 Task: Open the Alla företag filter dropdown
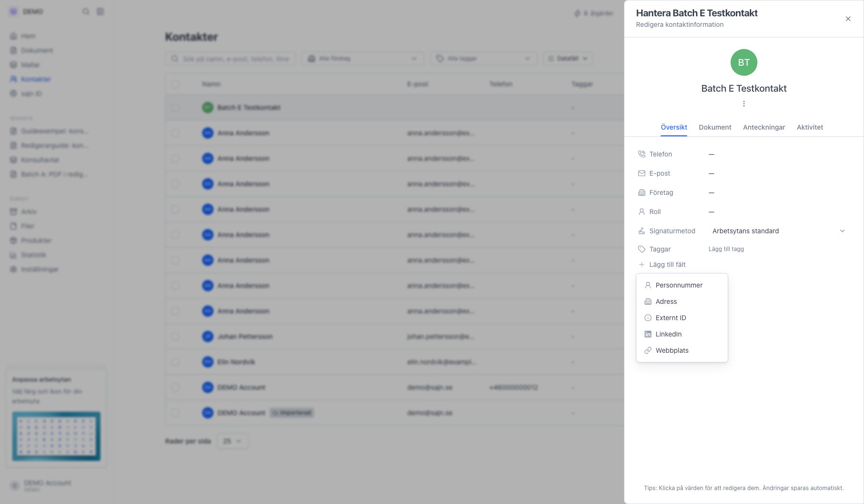coord(363,59)
